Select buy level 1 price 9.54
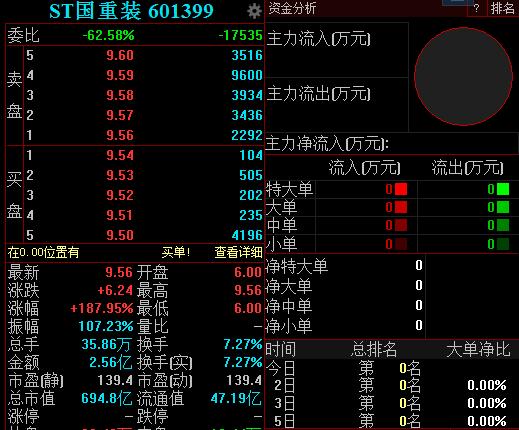This screenshot has height=430, width=519. (x=120, y=155)
